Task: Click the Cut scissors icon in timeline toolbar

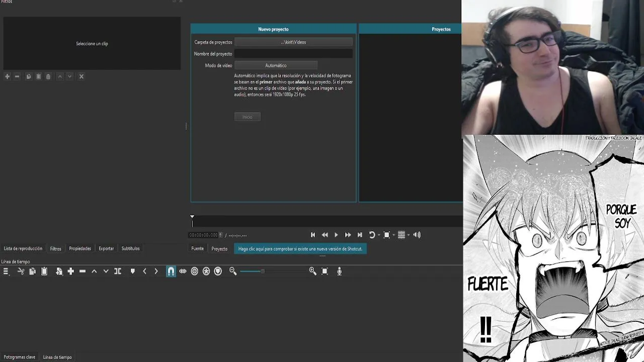Action: pos(21,271)
